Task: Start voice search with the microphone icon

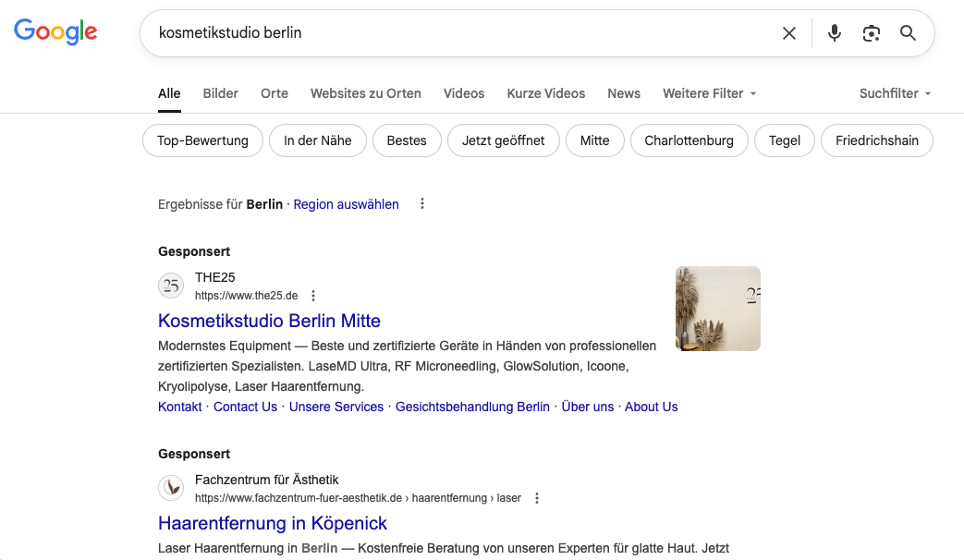Action: click(835, 33)
